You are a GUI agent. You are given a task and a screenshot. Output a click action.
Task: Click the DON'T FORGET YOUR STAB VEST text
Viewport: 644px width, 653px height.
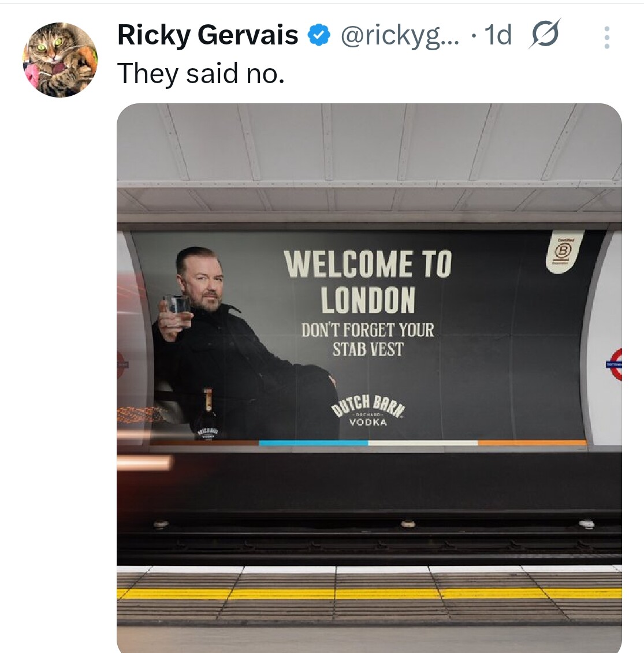pos(368,339)
